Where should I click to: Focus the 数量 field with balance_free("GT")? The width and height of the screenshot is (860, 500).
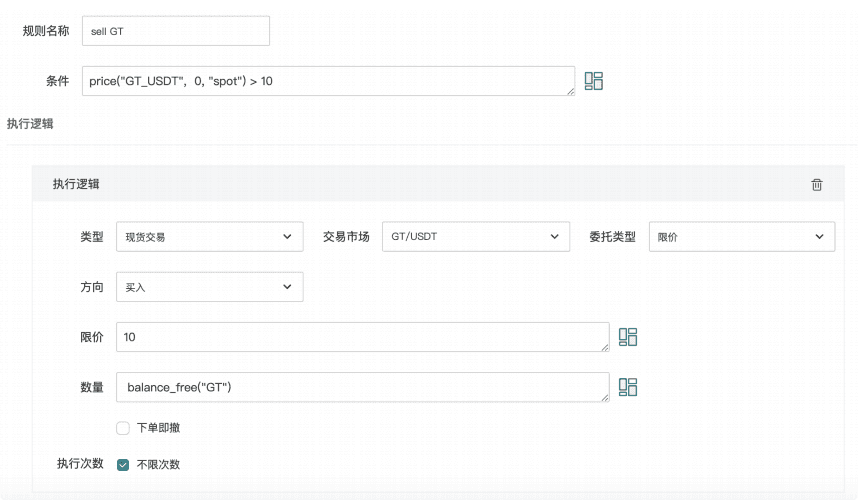360,387
